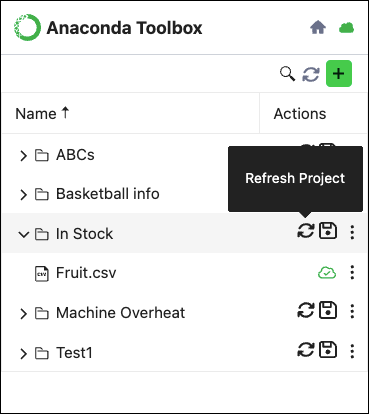The height and width of the screenshot is (414, 369).
Task: Sort by Name column header
Action: point(42,113)
